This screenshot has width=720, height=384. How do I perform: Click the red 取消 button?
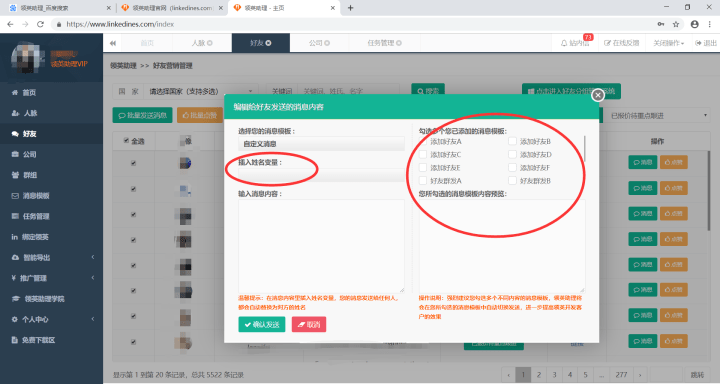pyautogui.click(x=309, y=324)
